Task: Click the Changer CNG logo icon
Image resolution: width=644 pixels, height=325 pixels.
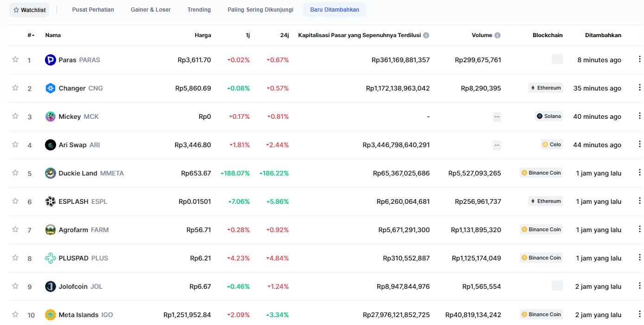Action: pos(51,88)
